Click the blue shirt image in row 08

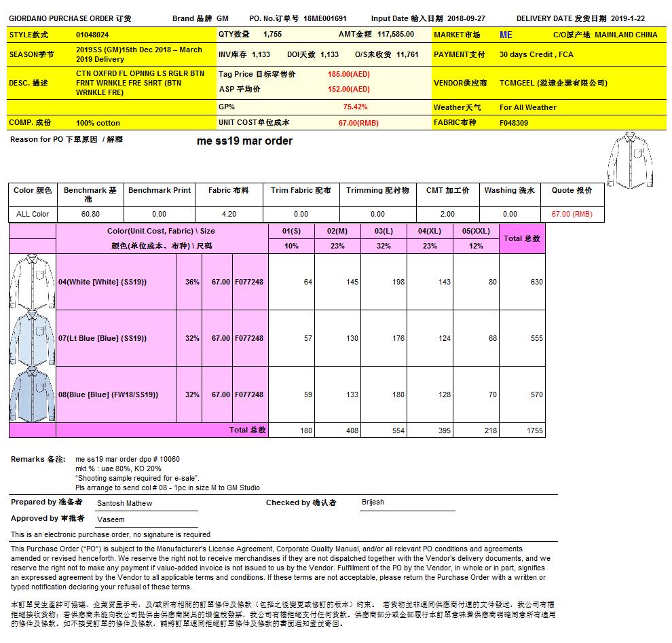32,394
